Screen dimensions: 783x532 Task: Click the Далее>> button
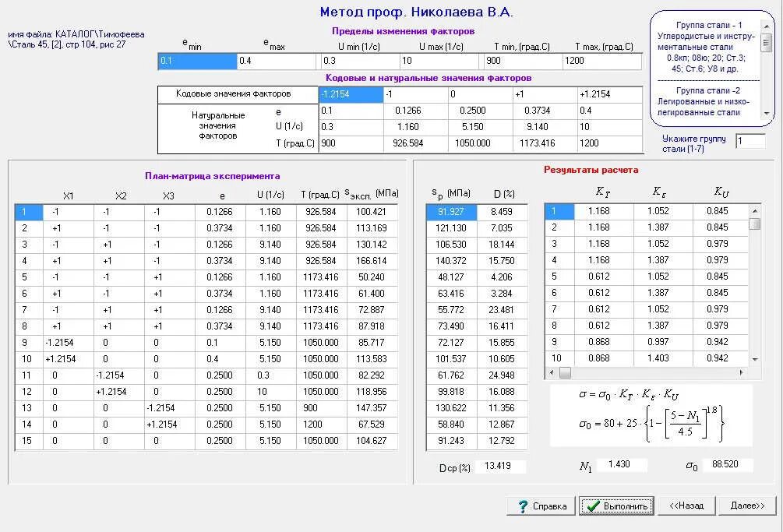(x=747, y=506)
